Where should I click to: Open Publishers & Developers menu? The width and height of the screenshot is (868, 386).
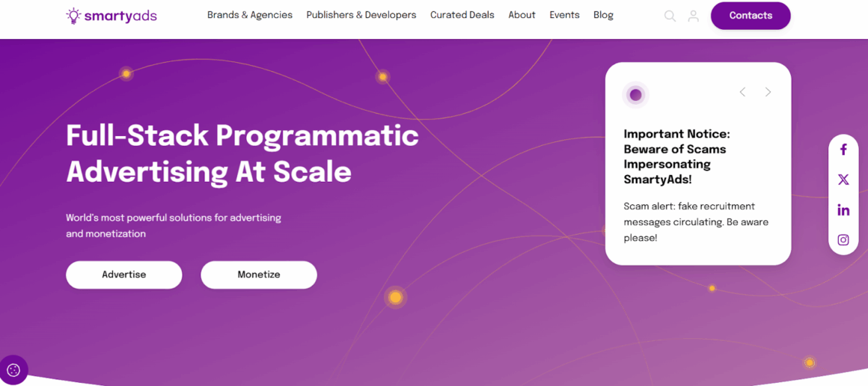coord(361,15)
